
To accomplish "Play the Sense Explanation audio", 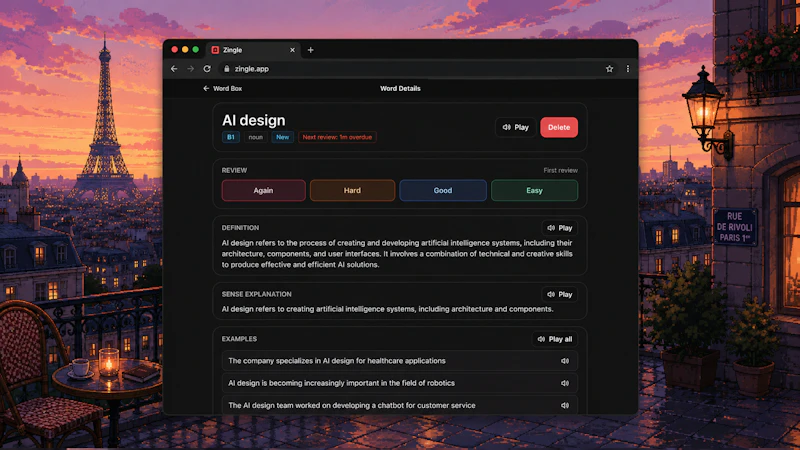I will click(559, 294).
